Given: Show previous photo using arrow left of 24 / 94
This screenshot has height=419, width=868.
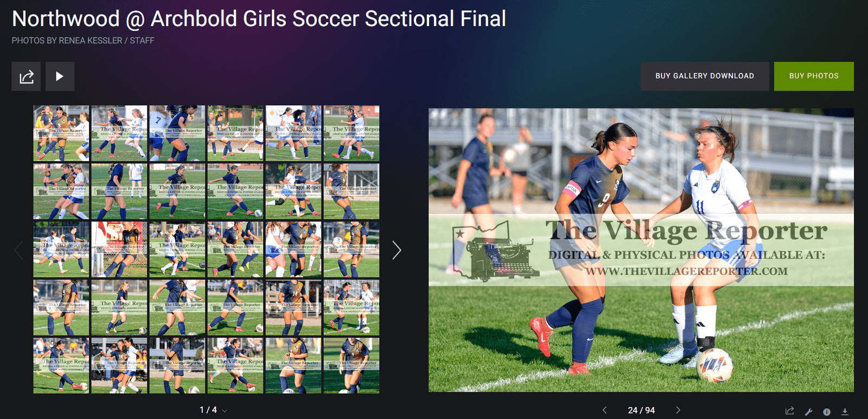Looking at the screenshot, I should [x=605, y=410].
